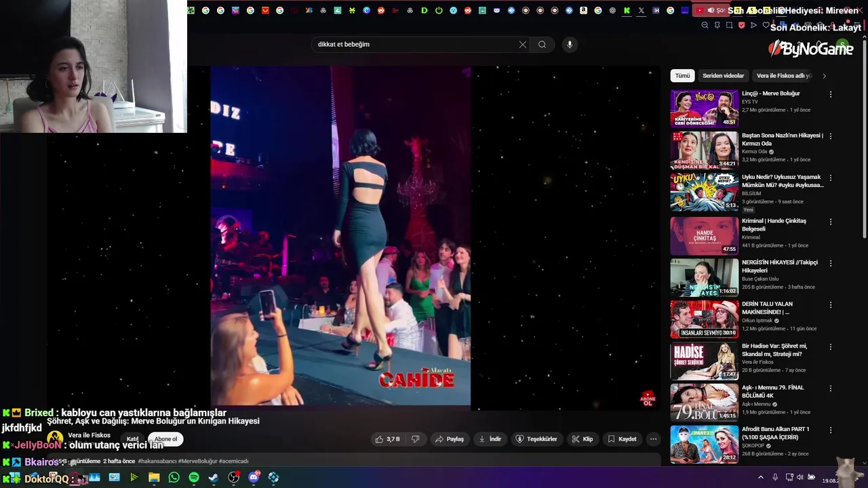Image resolution: width=868 pixels, height=488 pixels.
Task: Open the Kriminal Hande Çinkitaş thumbnail
Action: pos(704,236)
